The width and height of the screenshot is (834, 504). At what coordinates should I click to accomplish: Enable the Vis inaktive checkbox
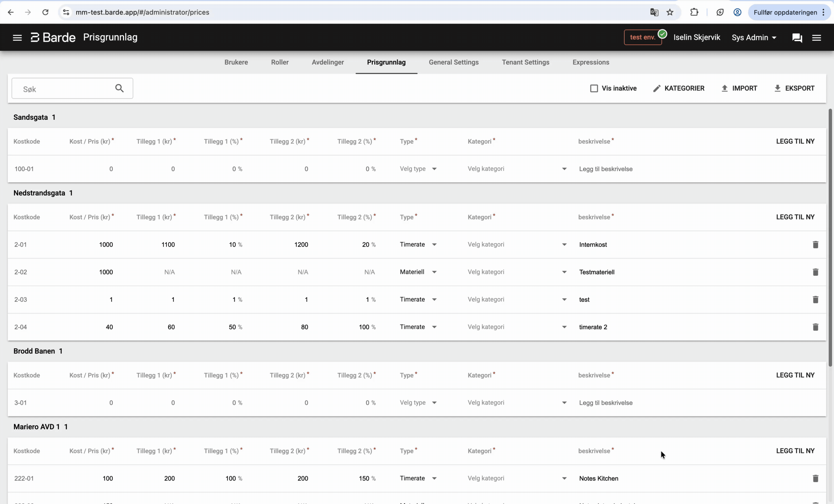[x=594, y=88]
